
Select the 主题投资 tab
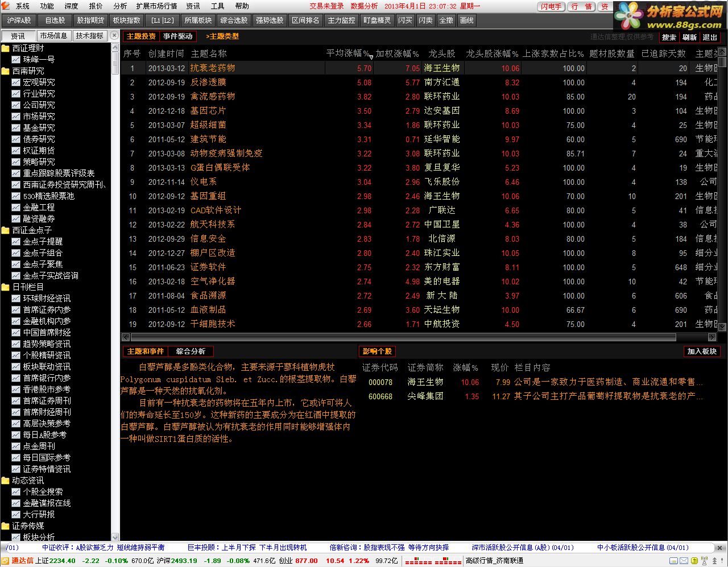pos(141,36)
